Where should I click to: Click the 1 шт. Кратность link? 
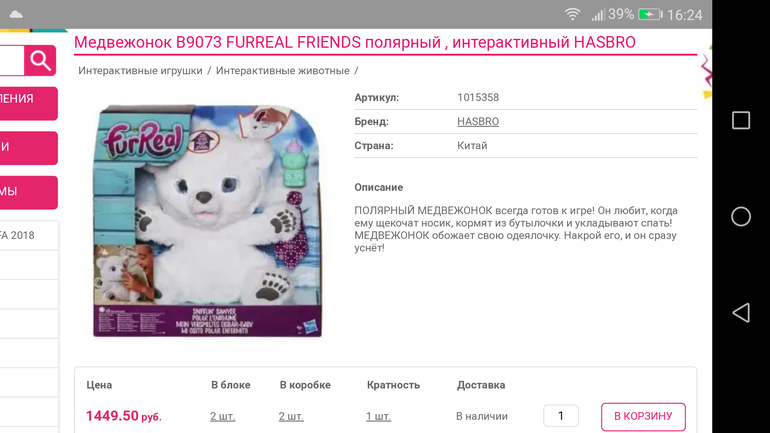378,416
